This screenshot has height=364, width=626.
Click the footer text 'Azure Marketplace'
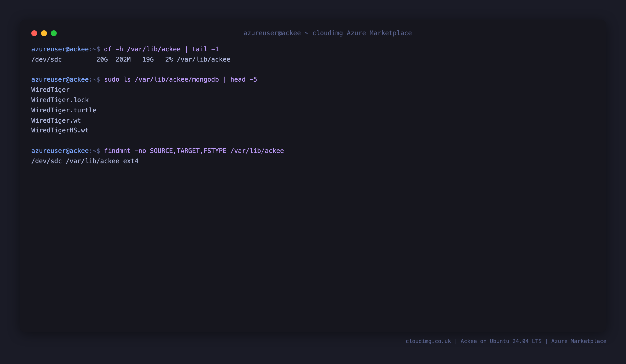pyautogui.click(x=579, y=341)
